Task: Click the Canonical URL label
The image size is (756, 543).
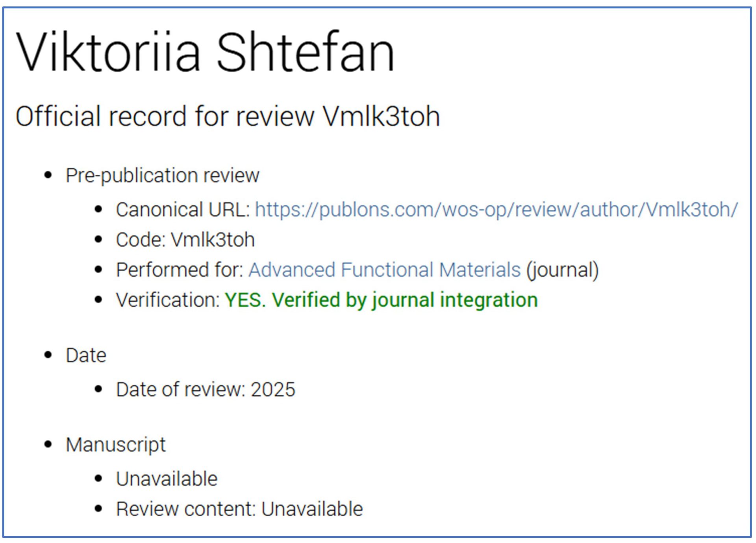Action: pyautogui.click(x=183, y=210)
